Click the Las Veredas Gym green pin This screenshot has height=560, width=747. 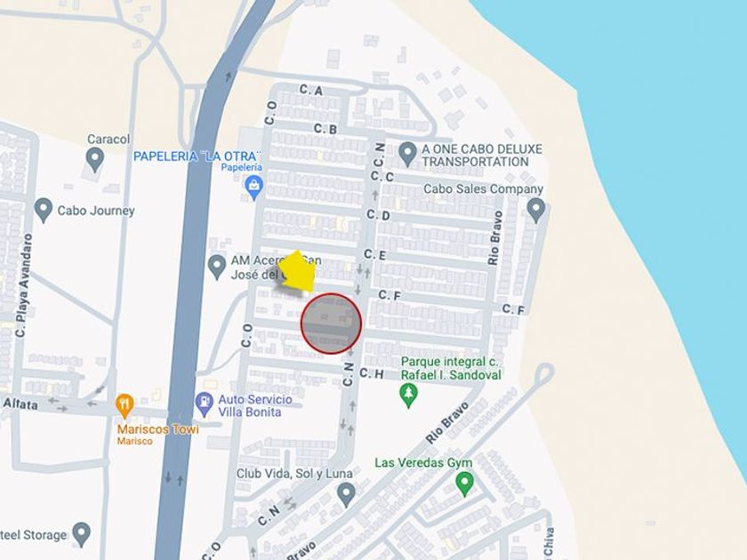[x=464, y=484]
